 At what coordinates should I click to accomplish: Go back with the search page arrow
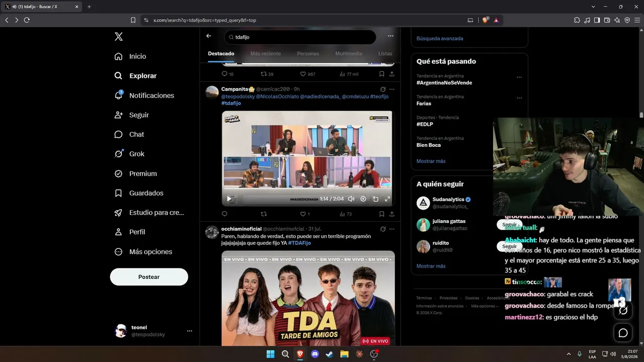[x=209, y=36]
